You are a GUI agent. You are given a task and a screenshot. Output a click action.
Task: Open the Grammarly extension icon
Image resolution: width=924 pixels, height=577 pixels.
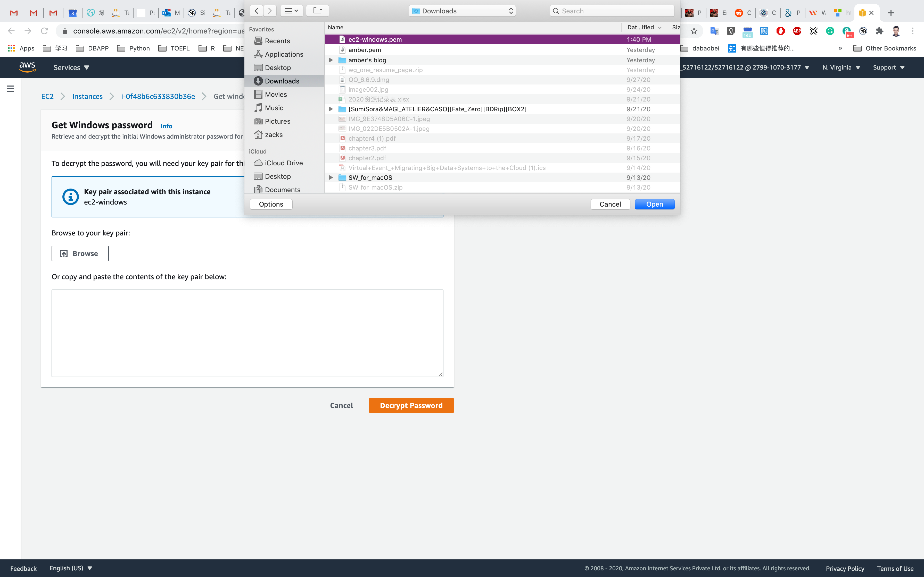coord(830,31)
